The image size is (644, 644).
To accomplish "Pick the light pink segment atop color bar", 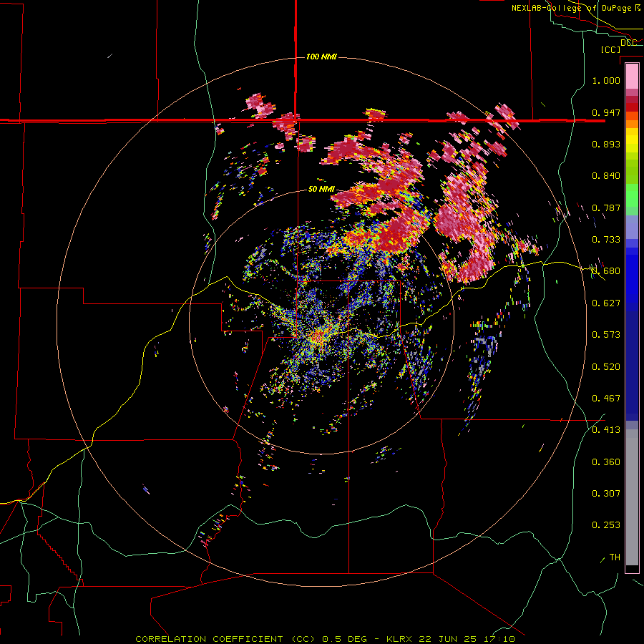I will tap(632, 76).
